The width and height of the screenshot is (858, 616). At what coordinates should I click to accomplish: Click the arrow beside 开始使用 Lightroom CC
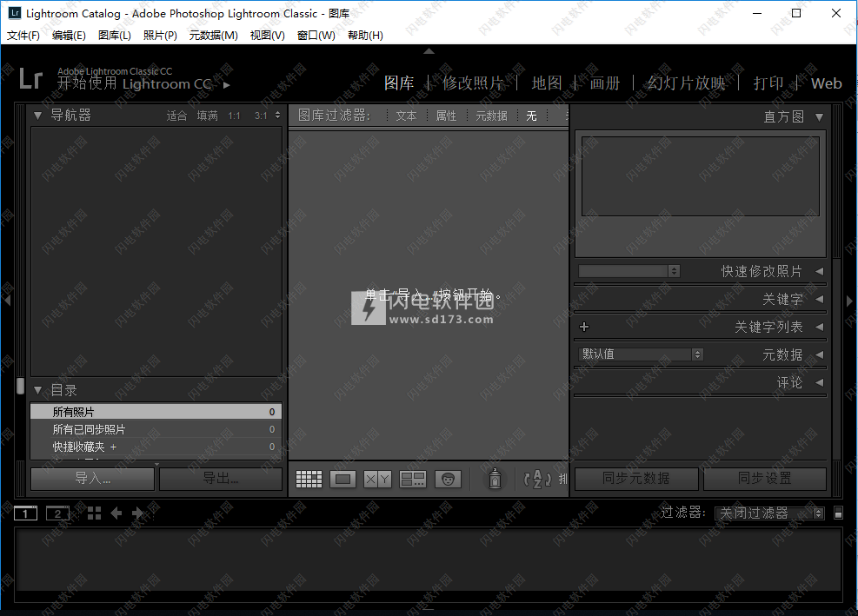227,85
